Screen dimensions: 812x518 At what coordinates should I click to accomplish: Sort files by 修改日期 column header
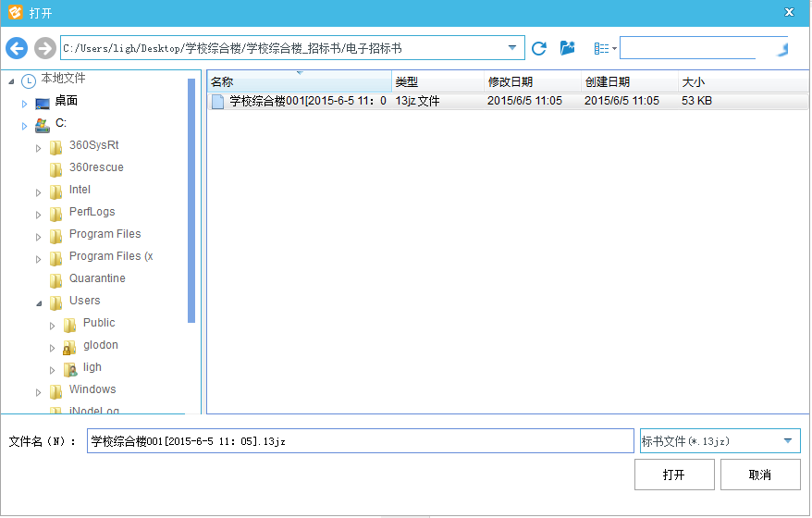click(x=532, y=82)
